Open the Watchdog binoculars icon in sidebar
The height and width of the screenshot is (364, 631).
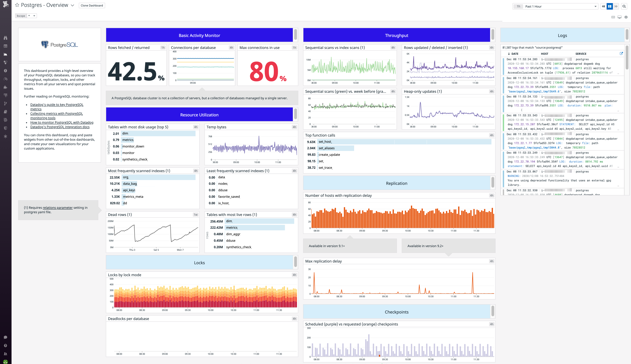pyautogui.click(x=5, y=38)
